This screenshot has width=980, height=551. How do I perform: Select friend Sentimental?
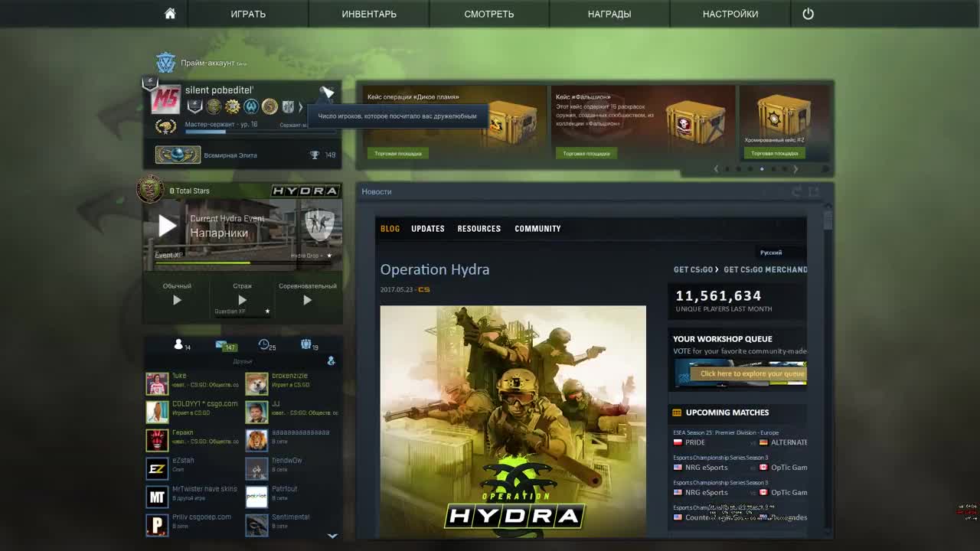[x=291, y=525]
